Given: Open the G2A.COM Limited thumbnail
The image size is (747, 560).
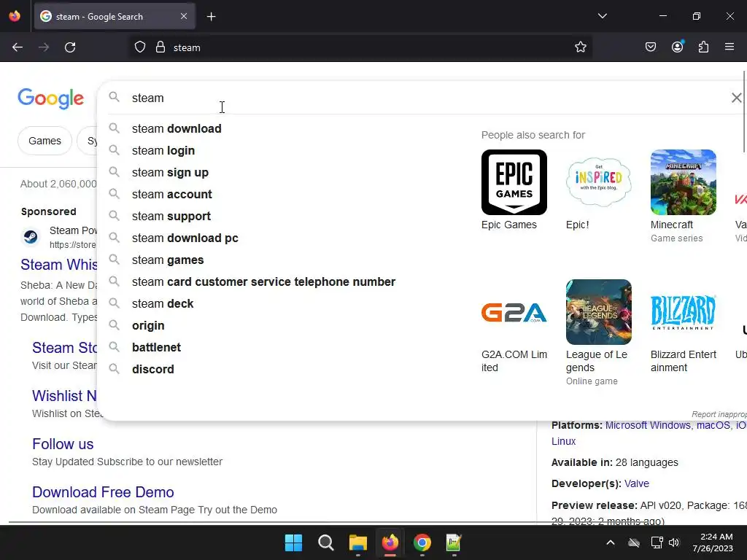Looking at the screenshot, I should click(x=514, y=312).
